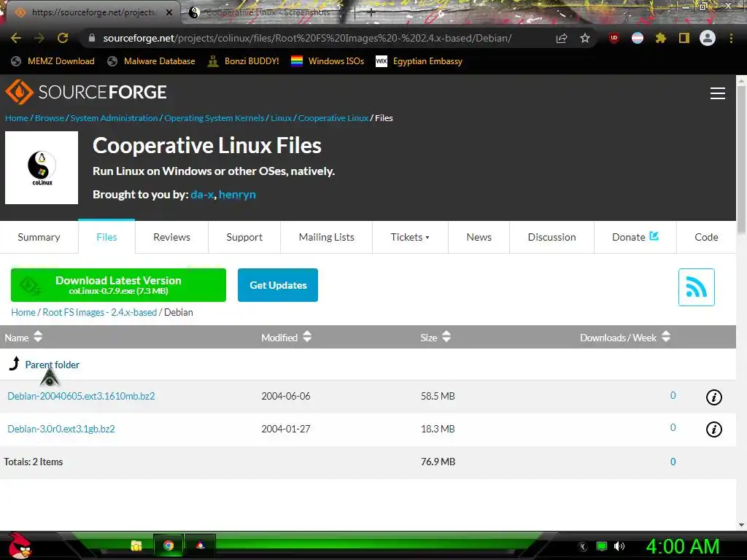Image resolution: width=747 pixels, height=560 pixels.
Task: Open the file explorer taskbar icon
Action: pyautogui.click(x=136, y=545)
